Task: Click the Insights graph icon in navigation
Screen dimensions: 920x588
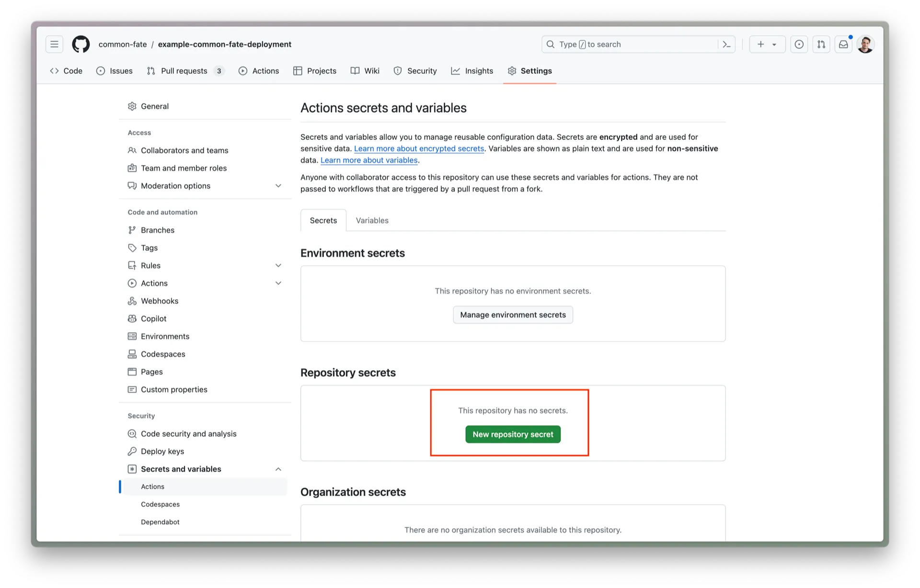Action: (456, 70)
